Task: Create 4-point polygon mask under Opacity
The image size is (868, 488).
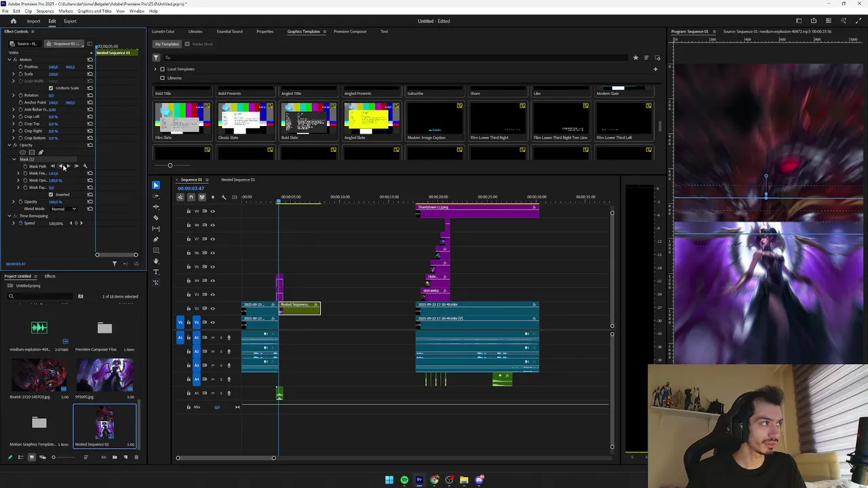Action: tap(31, 152)
